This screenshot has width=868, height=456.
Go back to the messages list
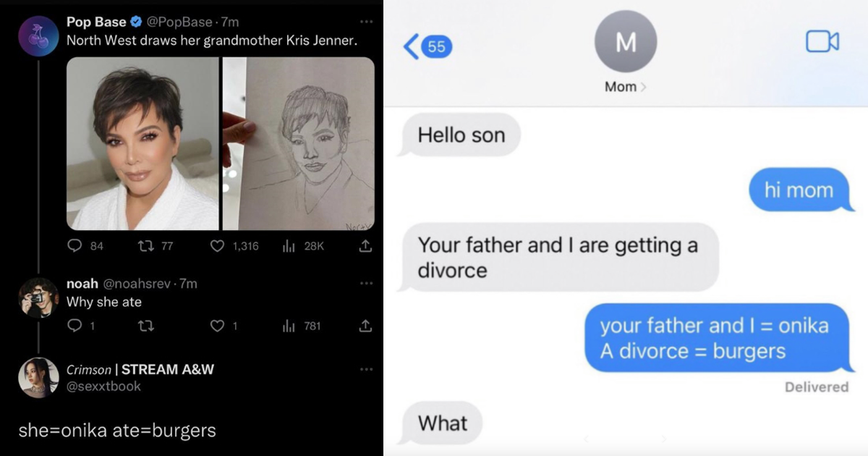pyautogui.click(x=427, y=47)
